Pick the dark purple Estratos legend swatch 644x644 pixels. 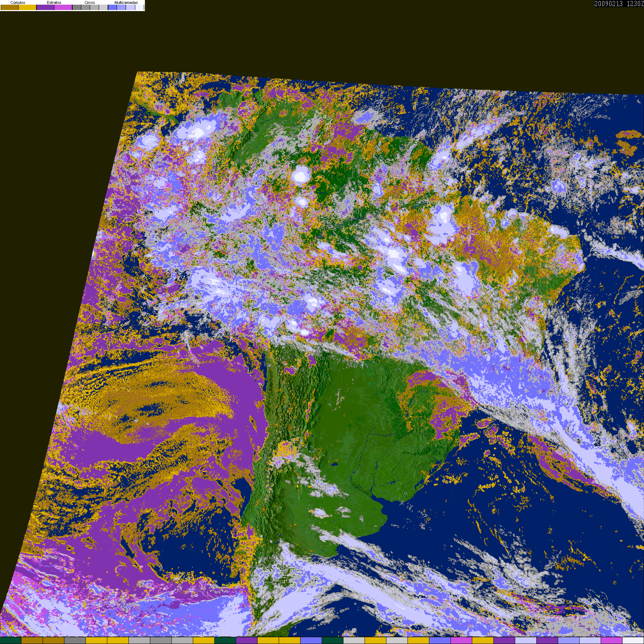click(x=45, y=7)
